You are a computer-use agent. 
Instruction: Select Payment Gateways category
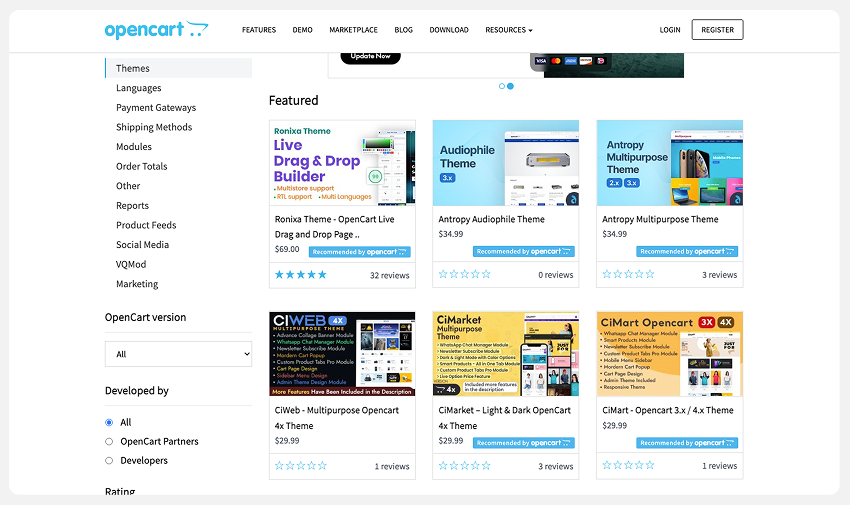point(156,107)
